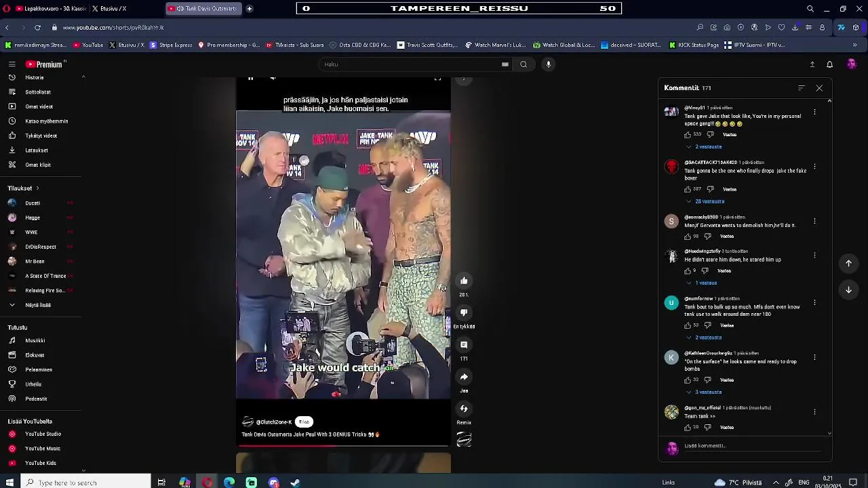Screen dimensions: 868x488
Task: Like the 'Team tank' comment
Action: coord(688,428)
